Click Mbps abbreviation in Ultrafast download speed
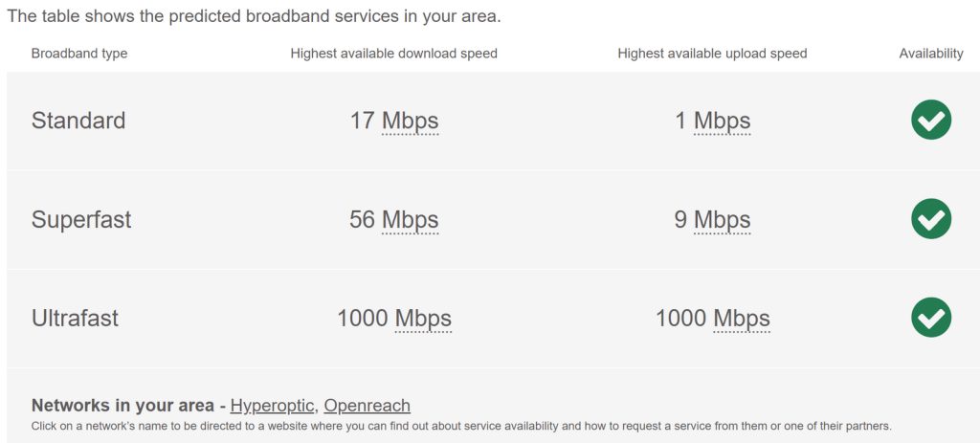 423,319
